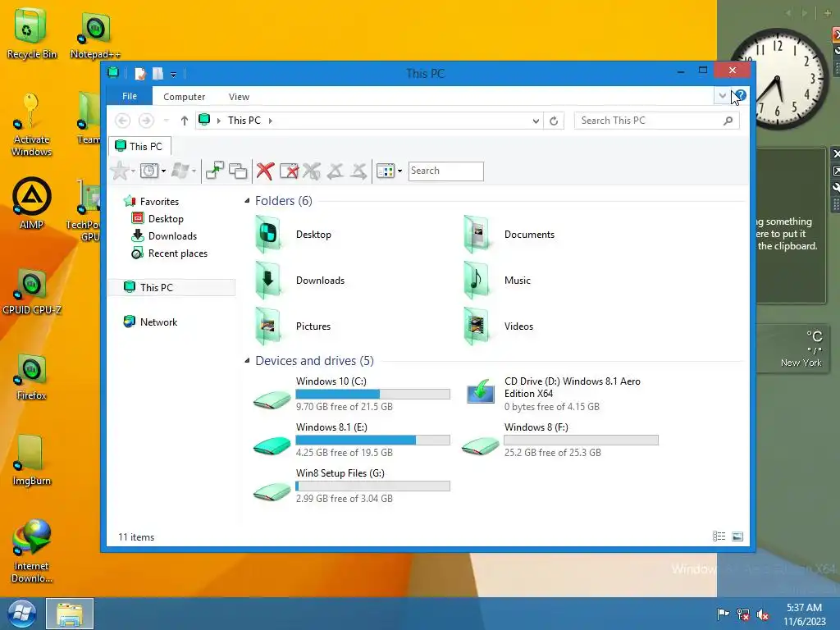Click the clone tab to new window icon

[215, 171]
